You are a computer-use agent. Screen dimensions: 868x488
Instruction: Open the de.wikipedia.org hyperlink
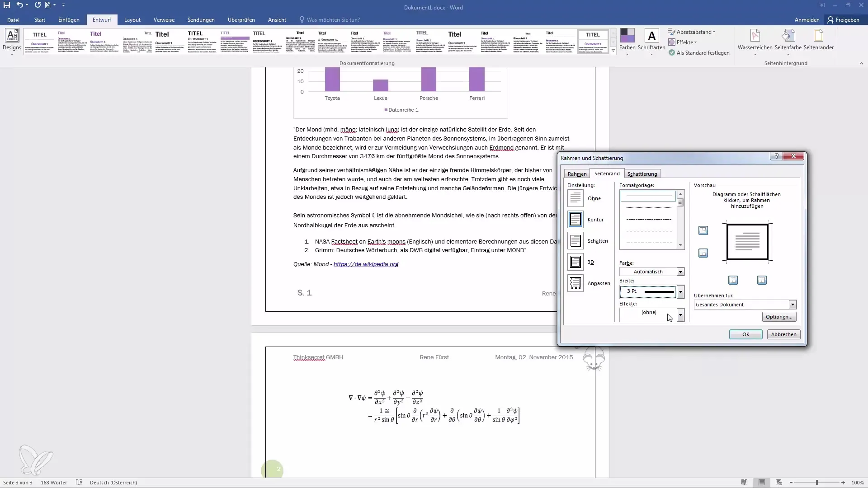(x=366, y=264)
